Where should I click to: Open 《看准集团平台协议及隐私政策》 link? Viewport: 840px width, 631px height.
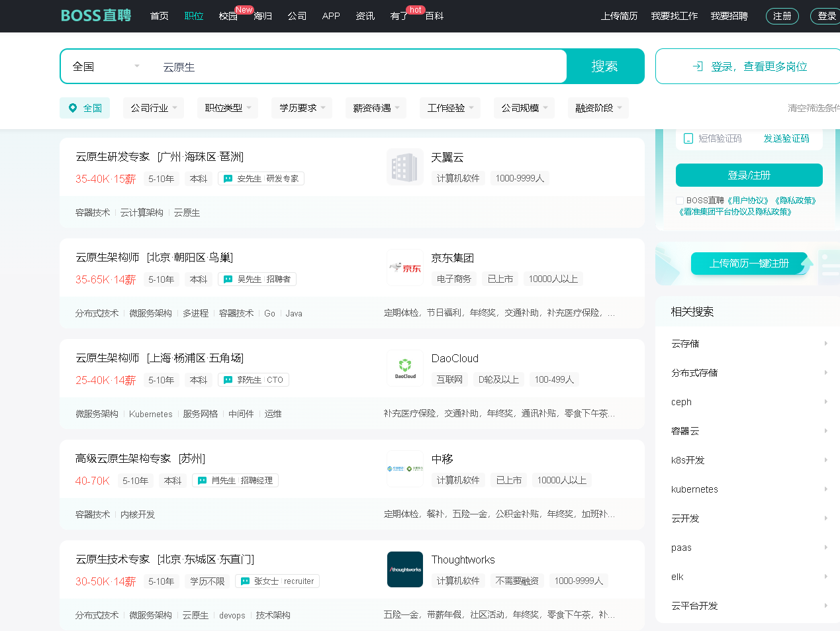735,212
